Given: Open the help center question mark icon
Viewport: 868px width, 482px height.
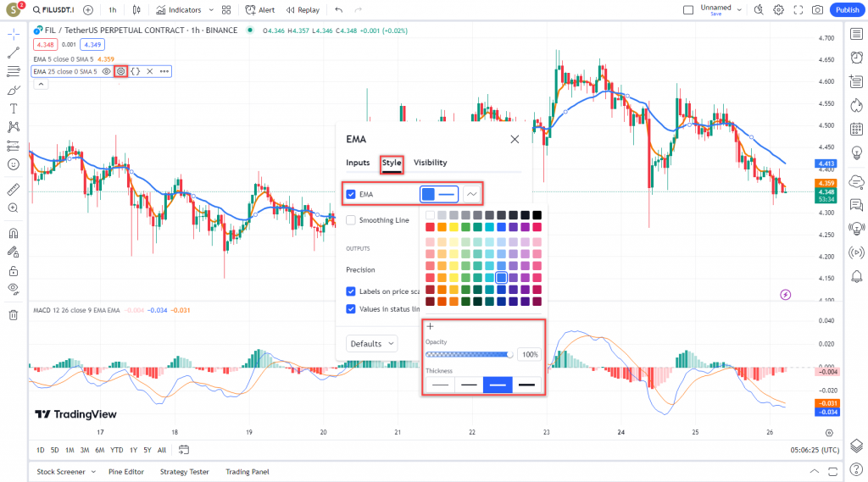Looking at the screenshot, I should point(856,470).
